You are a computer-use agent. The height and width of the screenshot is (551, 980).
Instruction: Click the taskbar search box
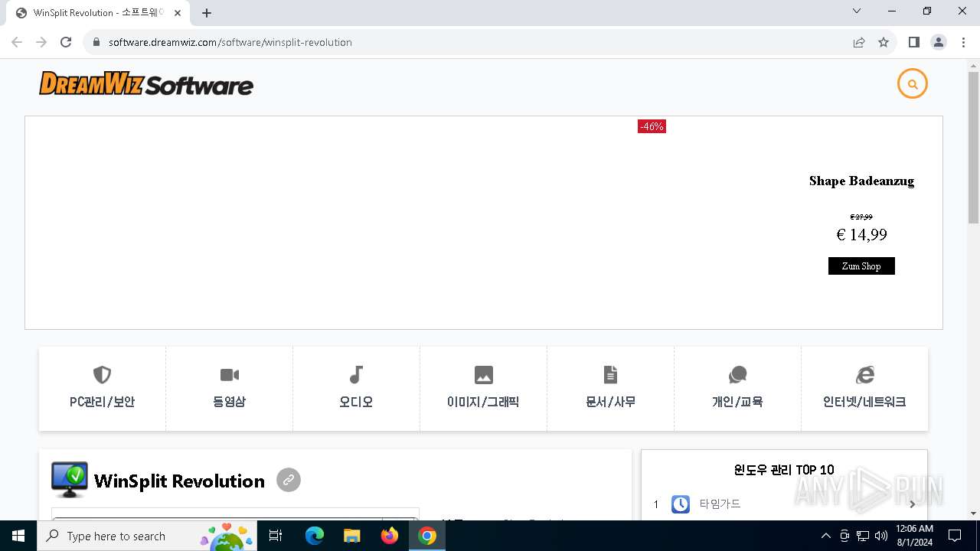(147, 536)
